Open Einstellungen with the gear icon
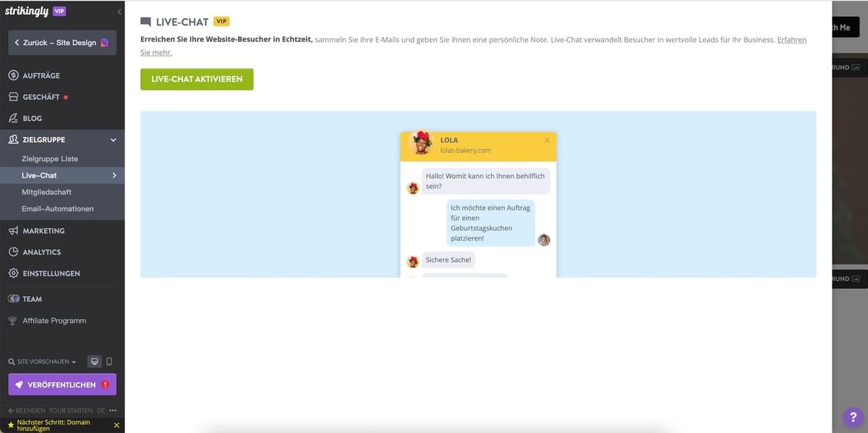 [12, 273]
